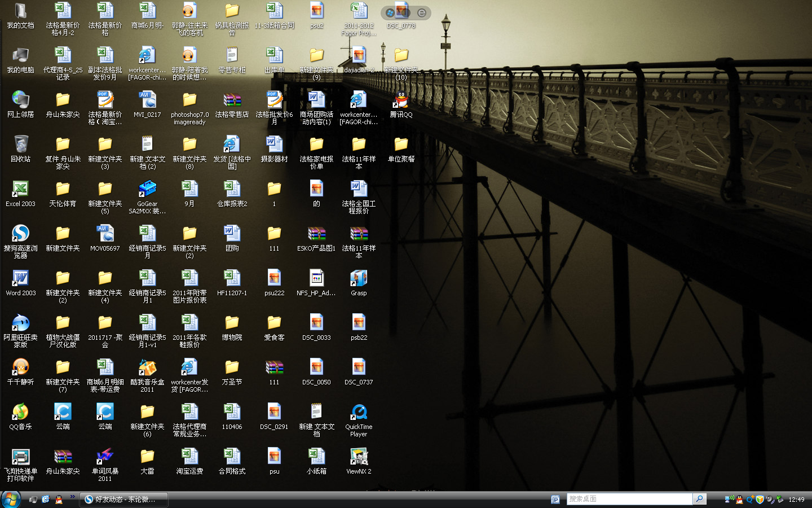Launch the Grasp desktop shortcut
Image resolution: width=812 pixels, height=508 pixels.
click(359, 279)
